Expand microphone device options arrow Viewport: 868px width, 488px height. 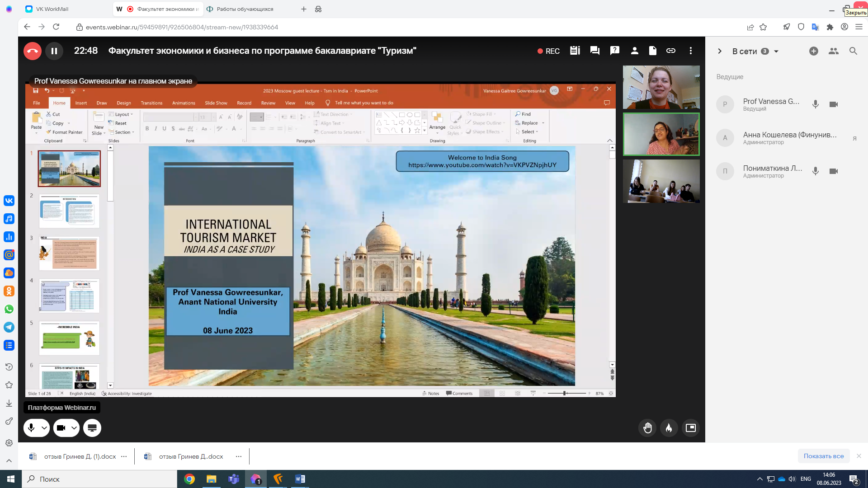[44, 428]
